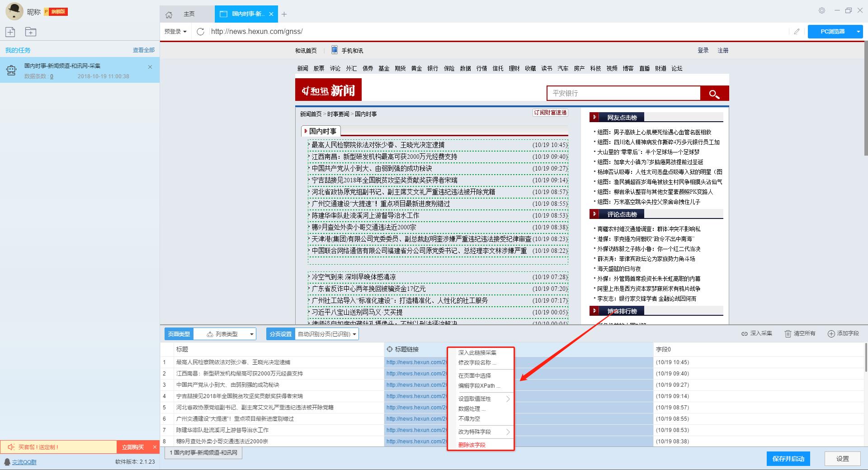Select 数据处理 menu entry
The height and width of the screenshot is (470, 868).
[x=472, y=408]
